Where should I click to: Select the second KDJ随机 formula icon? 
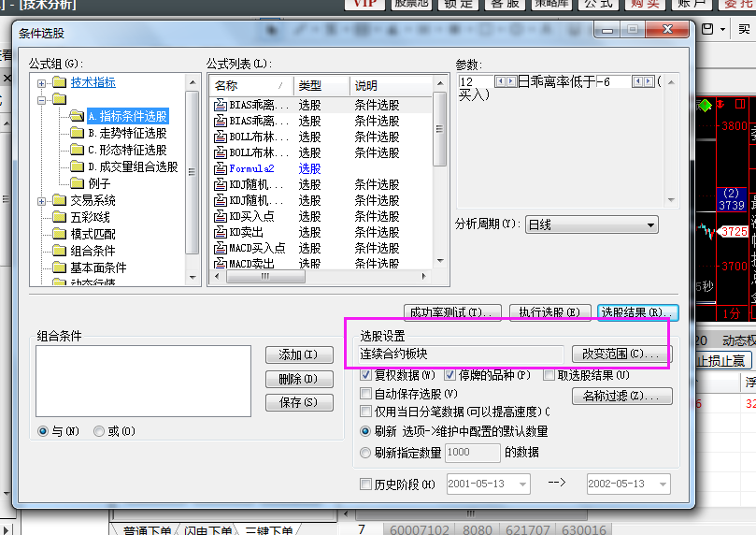(x=221, y=201)
